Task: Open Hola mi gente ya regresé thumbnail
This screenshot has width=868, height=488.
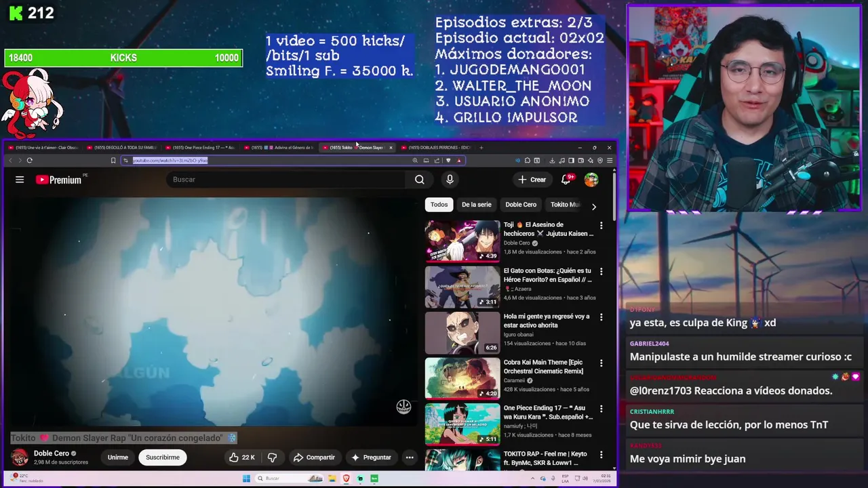Action: click(x=462, y=333)
